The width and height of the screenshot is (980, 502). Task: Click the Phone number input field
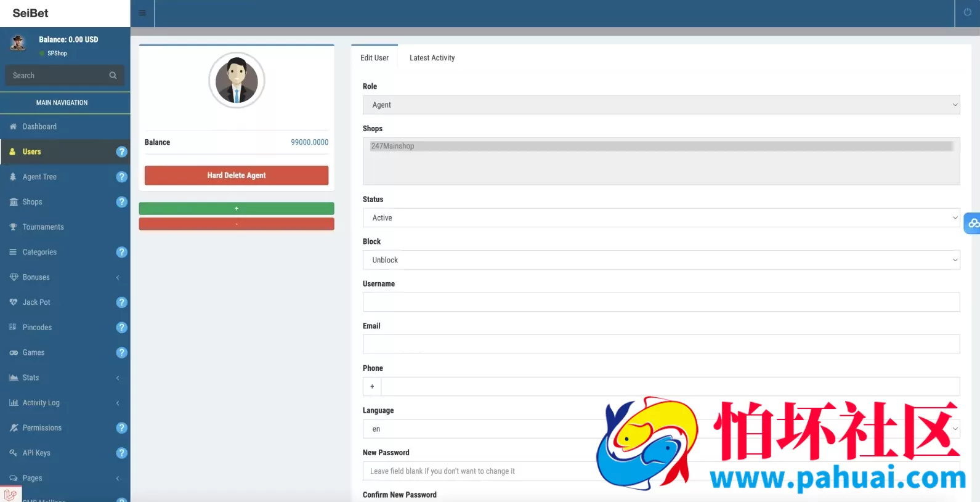(670, 387)
